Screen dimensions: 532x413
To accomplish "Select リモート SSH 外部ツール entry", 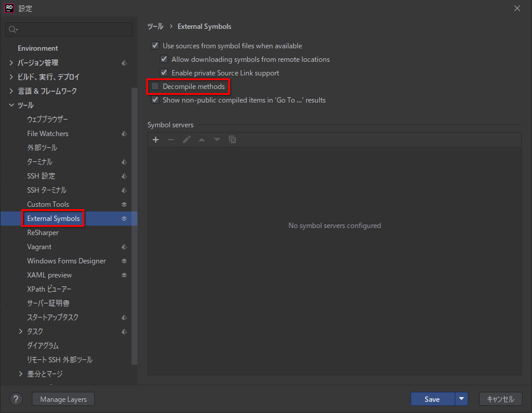I will [60, 360].
